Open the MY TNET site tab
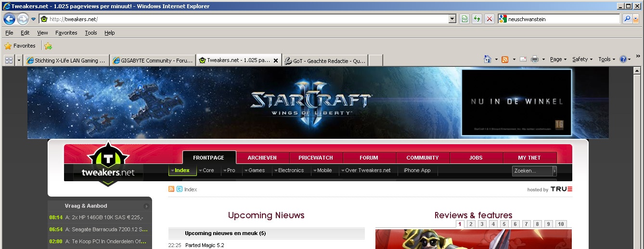This screenshot has width=644, height=249. point(529,158)
